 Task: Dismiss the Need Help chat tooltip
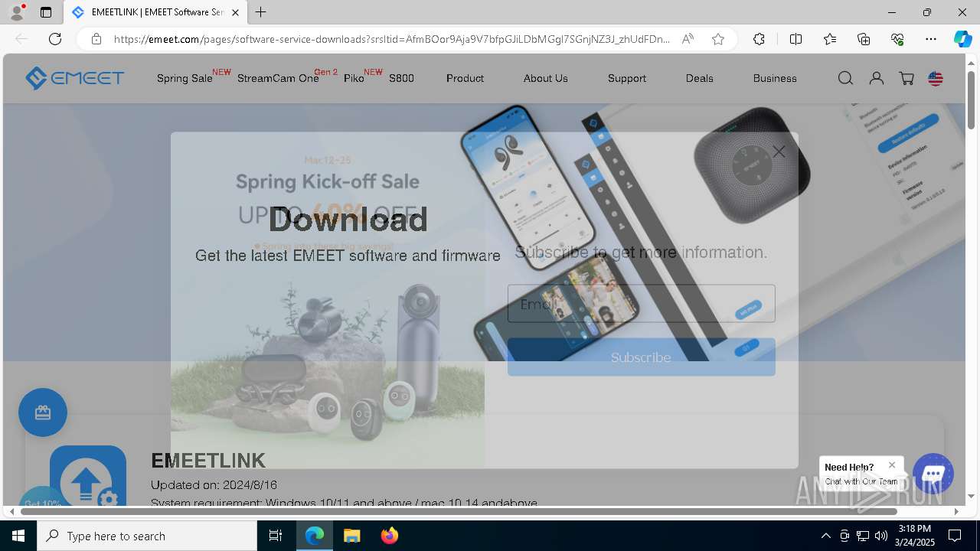(892, 465)
